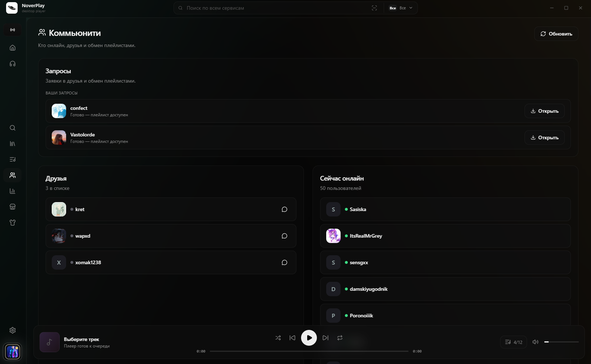Open the service filter dropdown
The image size is (591, 364).
(401, 8)
